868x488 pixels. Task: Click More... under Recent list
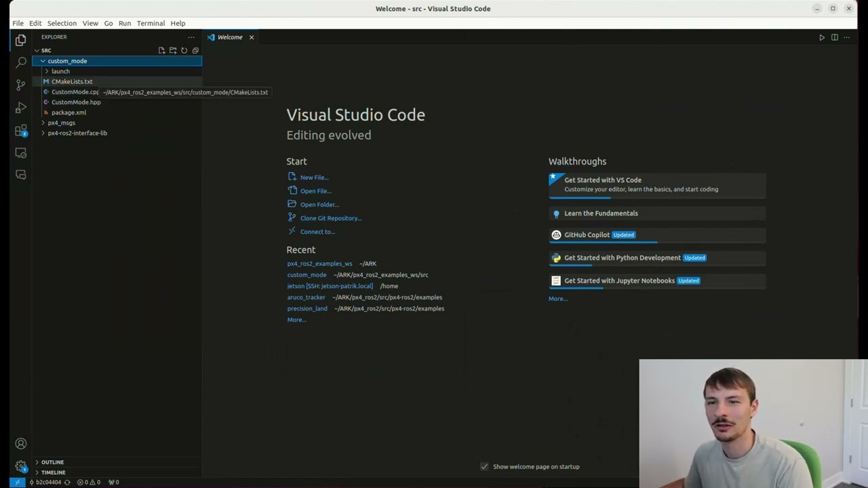[296, 320]
